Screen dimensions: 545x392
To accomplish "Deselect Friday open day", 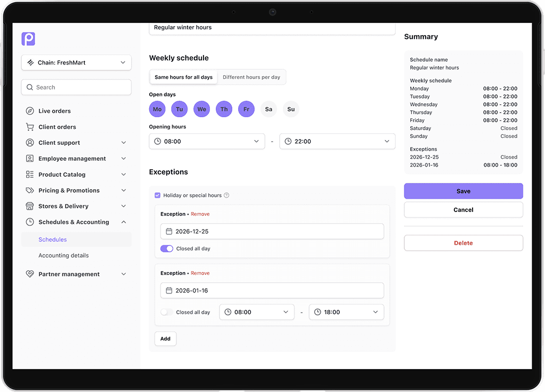I will 247,109.
